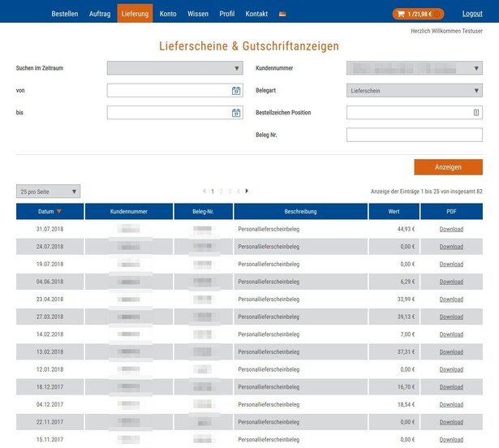Sort table by Wert column header
Viewport: 499px width, 448px height.
click(x=394, y=212)
